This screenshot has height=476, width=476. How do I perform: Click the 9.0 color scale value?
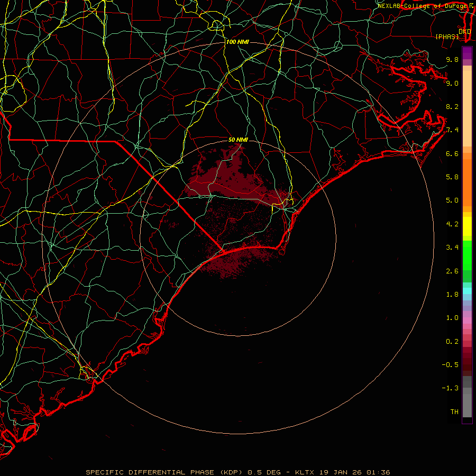point(452,83)
